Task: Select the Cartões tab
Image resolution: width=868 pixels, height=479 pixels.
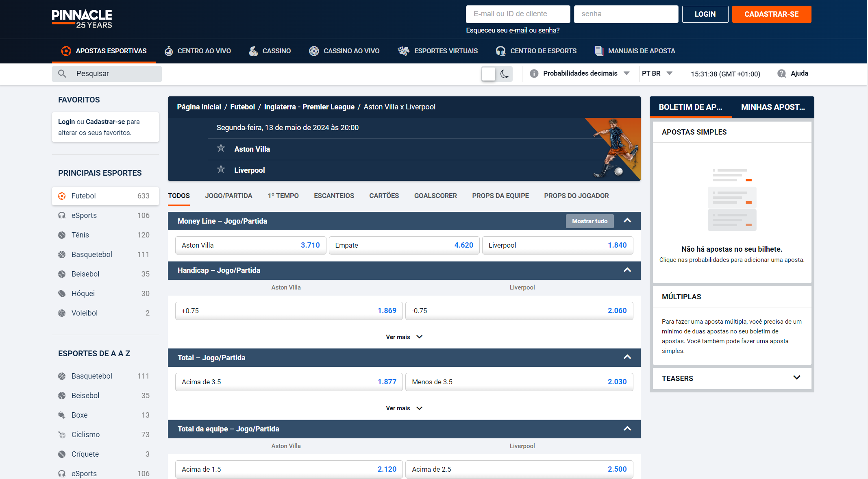Action: tap(384, 196)
